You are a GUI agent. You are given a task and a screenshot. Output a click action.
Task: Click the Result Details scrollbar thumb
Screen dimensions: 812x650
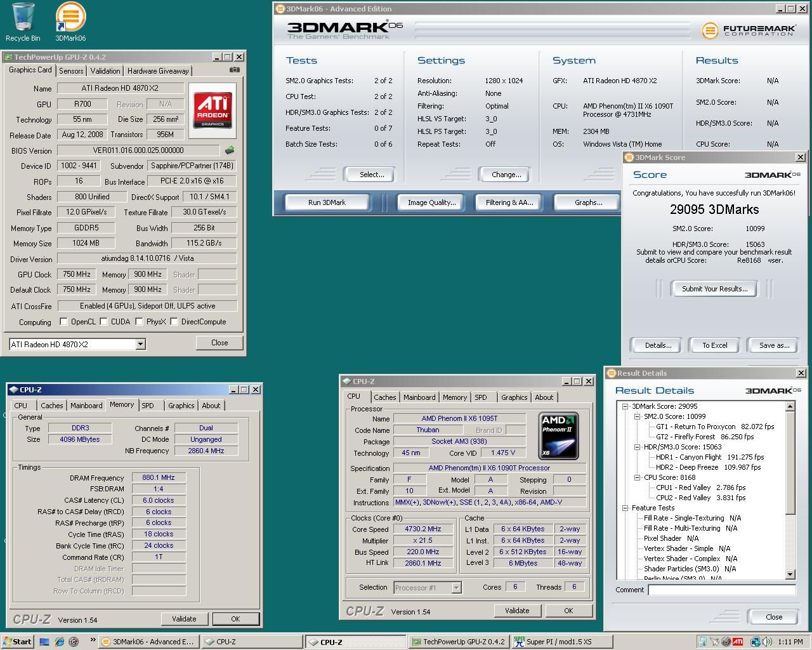pyautogui.click(x=790, y=462)
